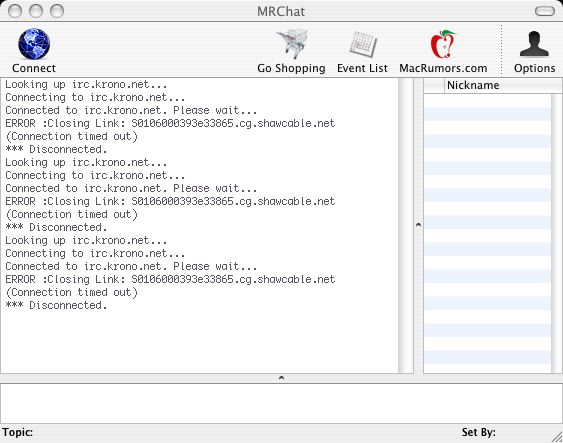Image resolution: width=563 pixels, height=443 pixels.
Task: Click the horizontal splitter handle above input
Action: (281, 378)
